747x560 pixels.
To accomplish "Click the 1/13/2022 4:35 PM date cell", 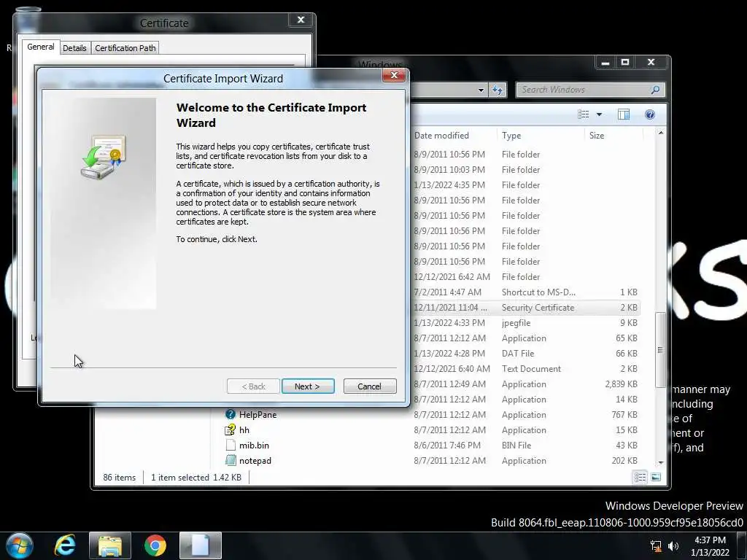I will [449, 184].
